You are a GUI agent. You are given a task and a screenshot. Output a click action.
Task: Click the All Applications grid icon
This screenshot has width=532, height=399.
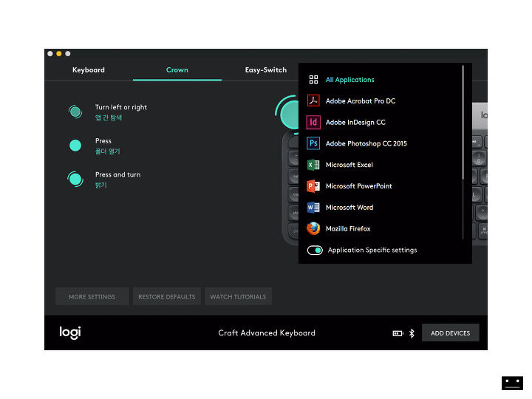(313, 80)
